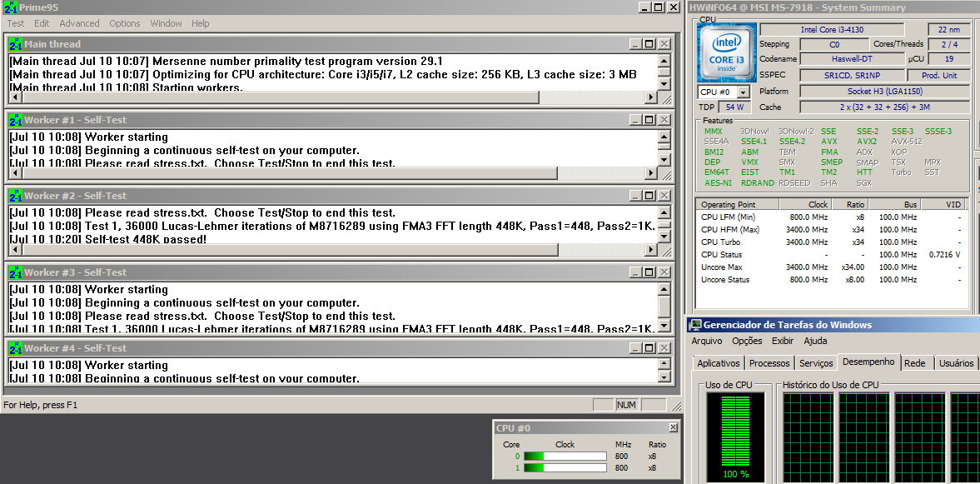Click the Operating Point column header

[738, 204]
